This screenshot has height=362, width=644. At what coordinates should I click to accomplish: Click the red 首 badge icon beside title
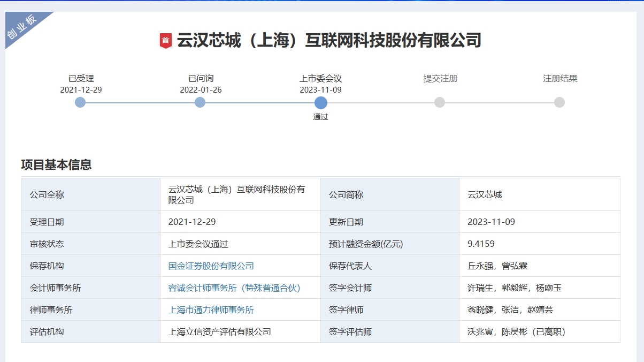click(165, 41)
